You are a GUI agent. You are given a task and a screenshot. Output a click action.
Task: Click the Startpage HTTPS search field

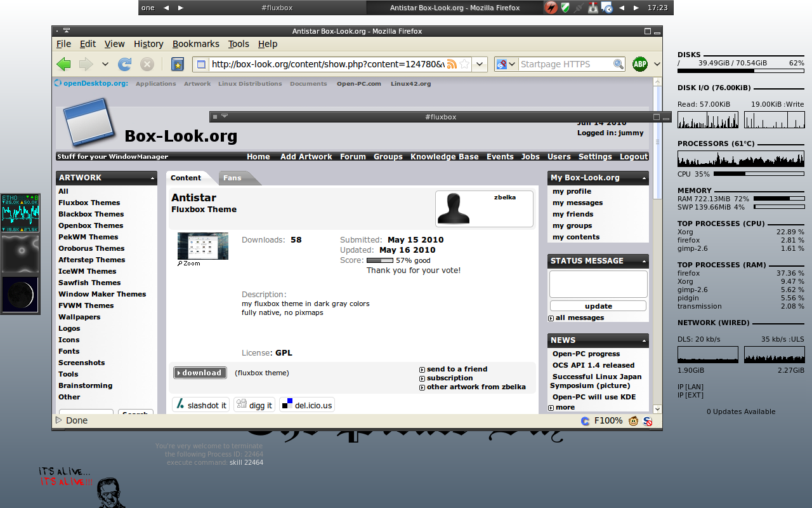(566, 64)
